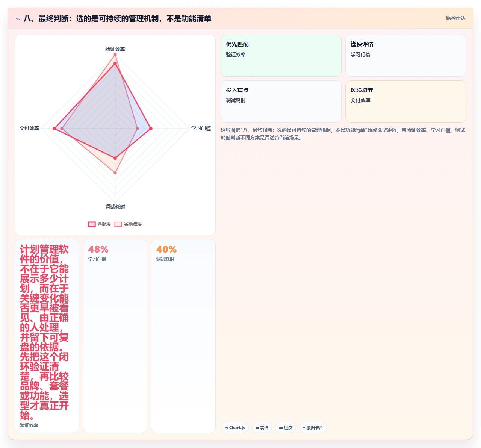Click the 40% 调试耗时 stat card
This screenshot has width=481, height=448.
click(x=183, y=336)
